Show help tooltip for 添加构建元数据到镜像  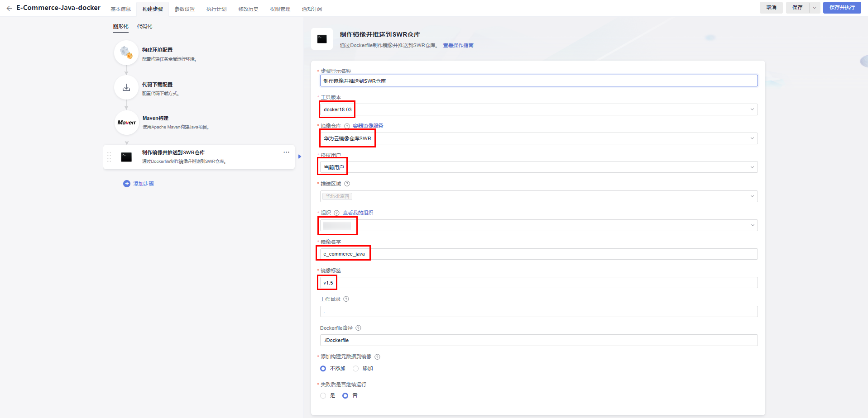pos(377,357)
